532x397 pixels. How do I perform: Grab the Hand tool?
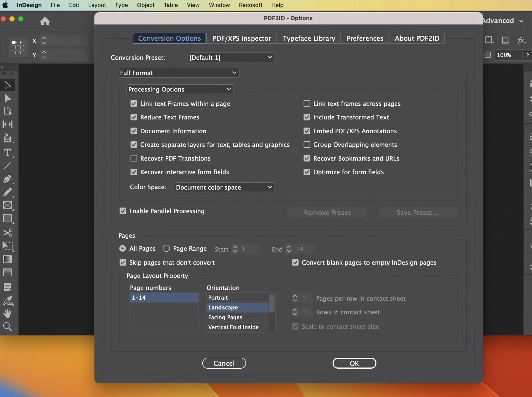(8, 313)
